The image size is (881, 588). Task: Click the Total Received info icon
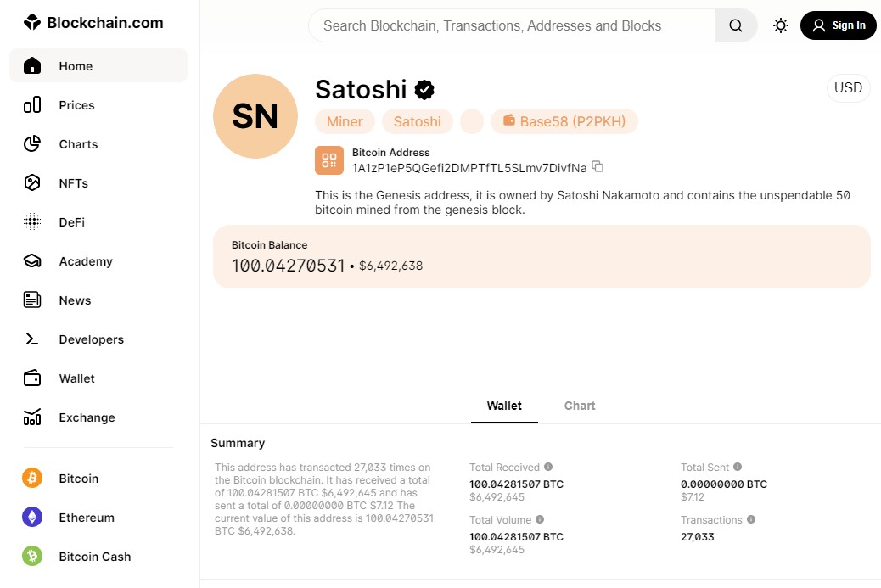[x=548, y=467]
